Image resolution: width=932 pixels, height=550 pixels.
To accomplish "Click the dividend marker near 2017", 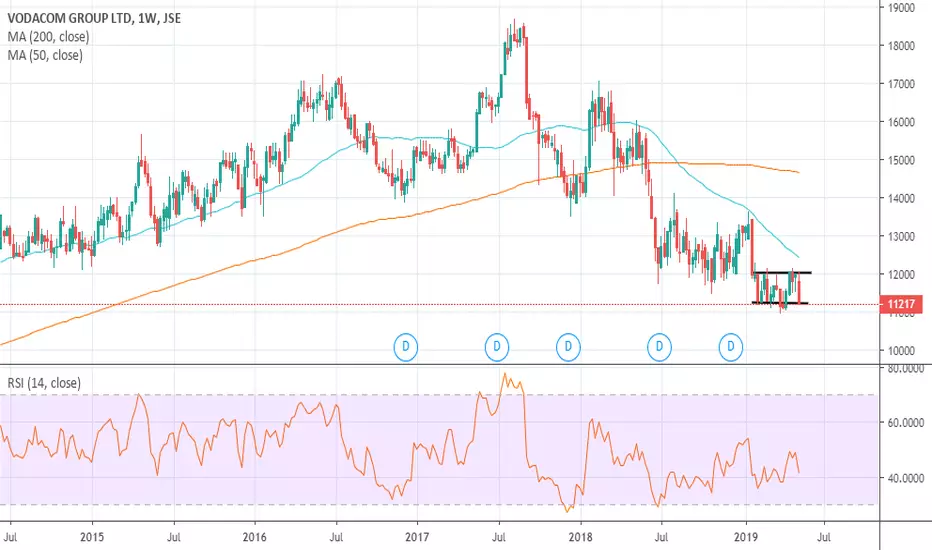I will click(406, 347).
